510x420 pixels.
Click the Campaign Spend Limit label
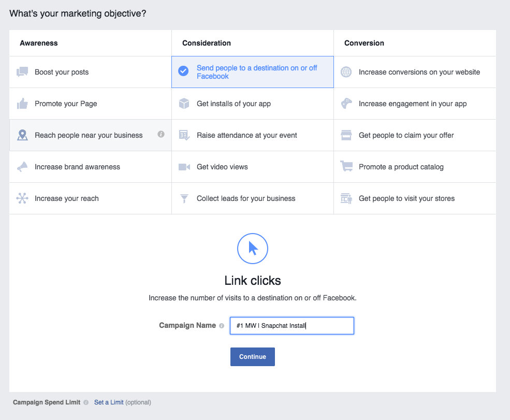pyautogui.click(x=47, y=402)
